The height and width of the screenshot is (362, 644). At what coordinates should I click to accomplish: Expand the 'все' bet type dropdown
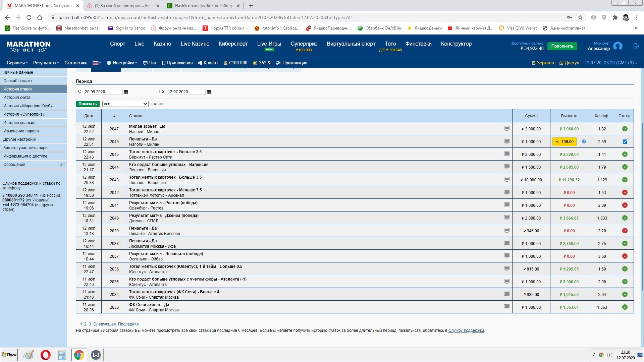(125, 104)
